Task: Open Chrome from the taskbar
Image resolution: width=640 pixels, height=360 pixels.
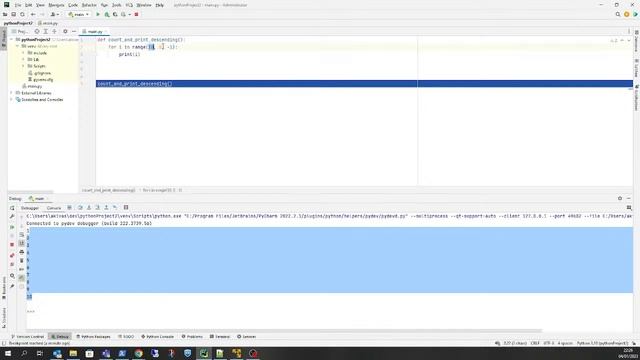Action: click(138, 353)
